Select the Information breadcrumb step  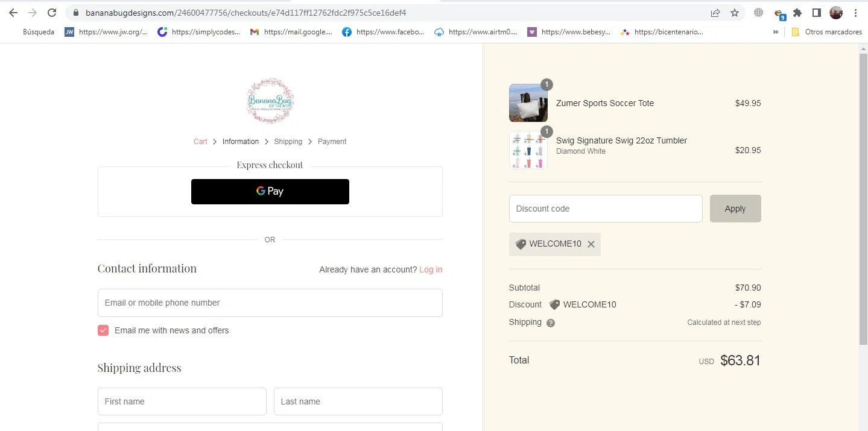(241, 142)
